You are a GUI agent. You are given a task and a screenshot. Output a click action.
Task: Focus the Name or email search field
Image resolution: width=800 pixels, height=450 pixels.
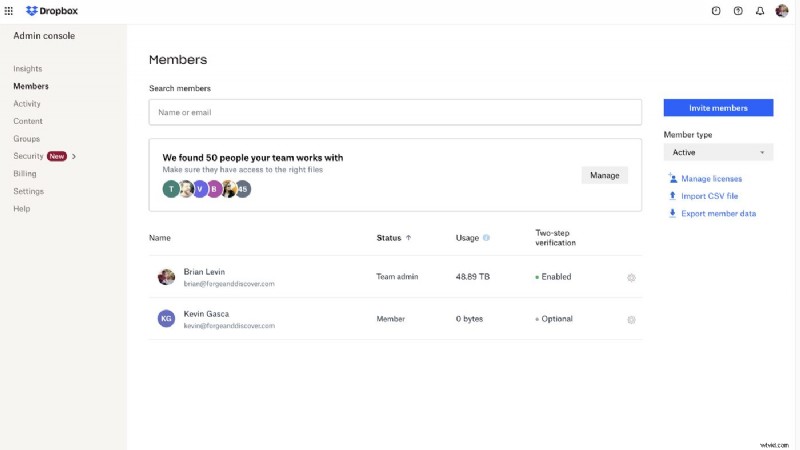395,112
